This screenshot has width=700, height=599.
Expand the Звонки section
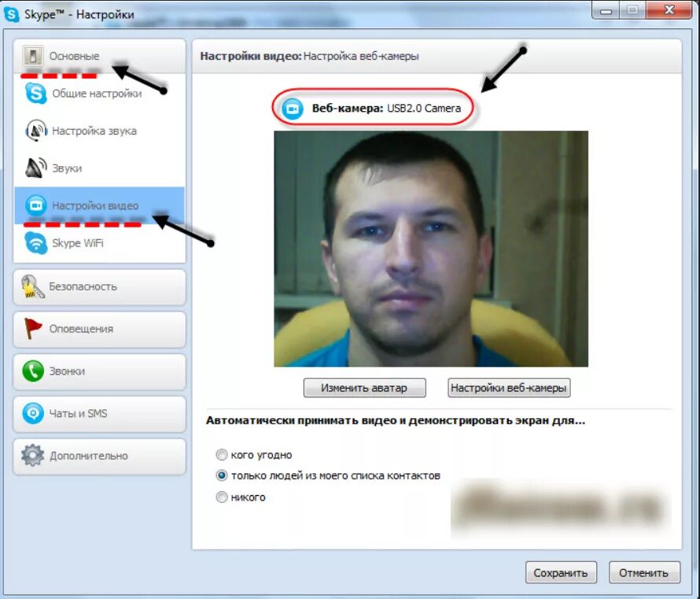click(99, 372)
